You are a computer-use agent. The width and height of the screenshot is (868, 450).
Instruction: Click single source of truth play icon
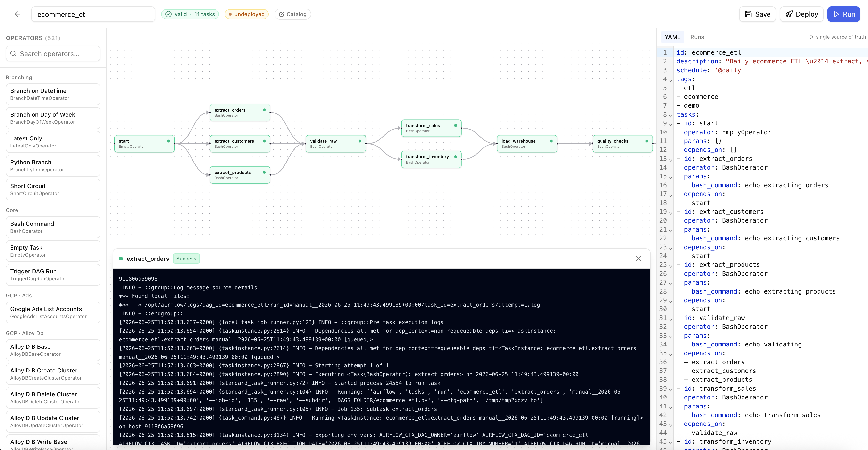pos(811,37)
